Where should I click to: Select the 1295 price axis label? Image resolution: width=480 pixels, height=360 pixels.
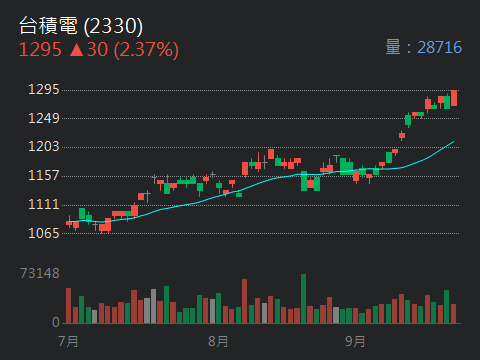[44, 89]
